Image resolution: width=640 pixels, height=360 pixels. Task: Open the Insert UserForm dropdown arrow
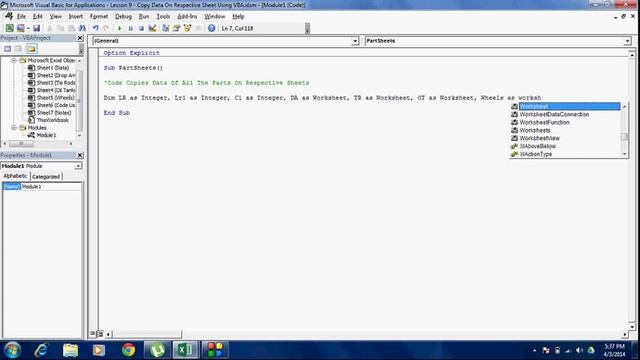(28, 28)
